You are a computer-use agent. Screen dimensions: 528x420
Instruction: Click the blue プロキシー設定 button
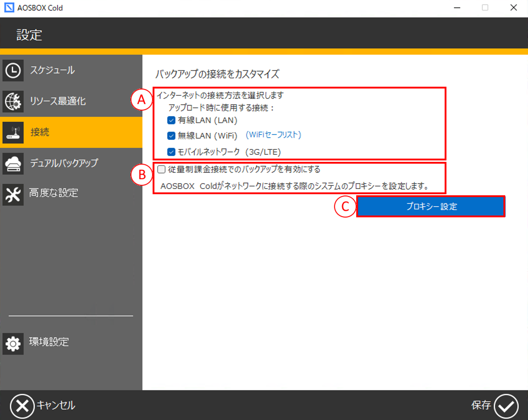coord(431,206)
